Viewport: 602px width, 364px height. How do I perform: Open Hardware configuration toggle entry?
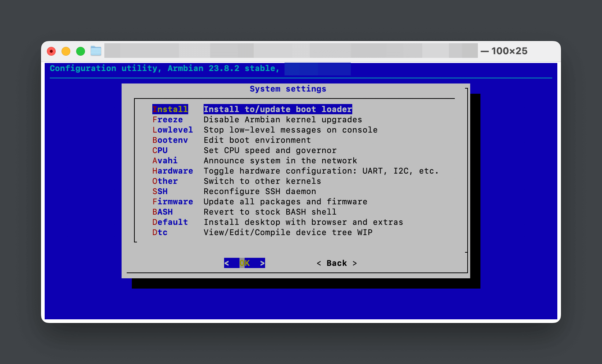pyautogui.click(x=172, y=171)
